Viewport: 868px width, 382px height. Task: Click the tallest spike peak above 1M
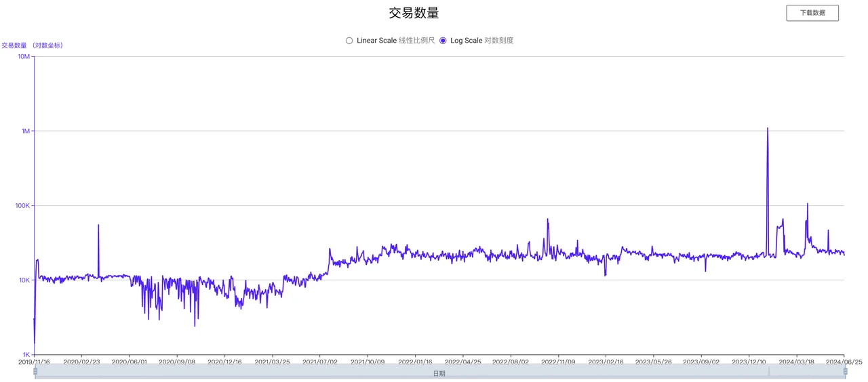(x=767, y=128)
